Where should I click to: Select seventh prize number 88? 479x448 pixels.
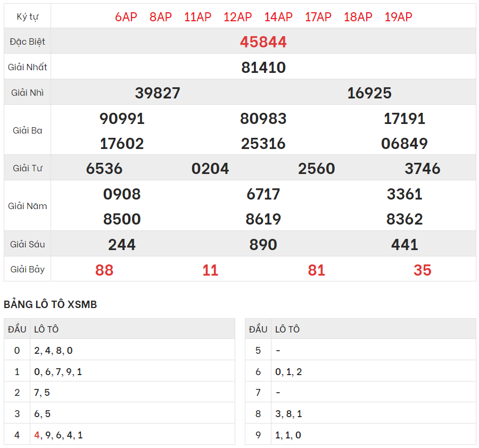coord(104,270)
